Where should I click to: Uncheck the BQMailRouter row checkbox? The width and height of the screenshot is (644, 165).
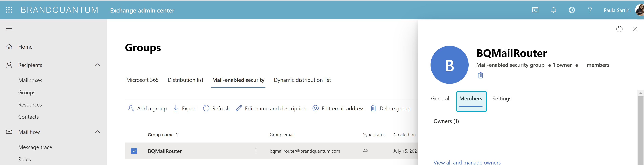point(134,151)
